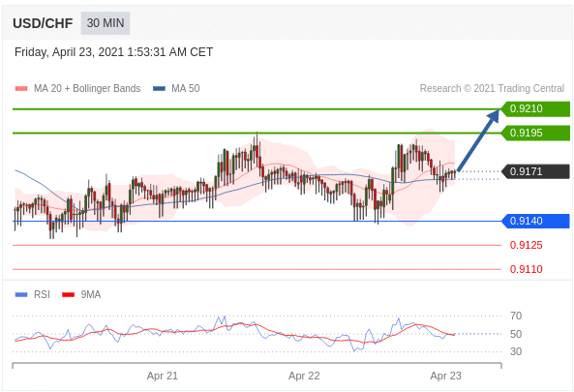Click the Apr 21 date axis marker
574x392 pixels.
coord(163,376)
